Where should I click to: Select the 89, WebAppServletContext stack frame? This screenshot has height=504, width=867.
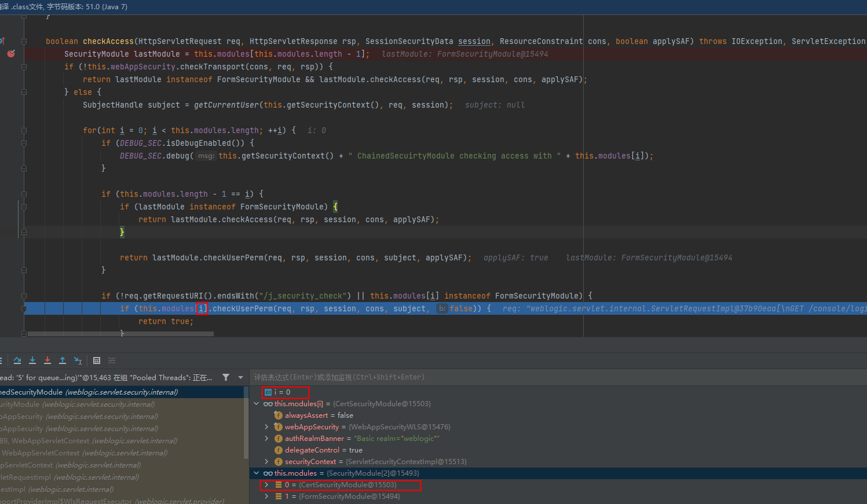pos(122,441)
